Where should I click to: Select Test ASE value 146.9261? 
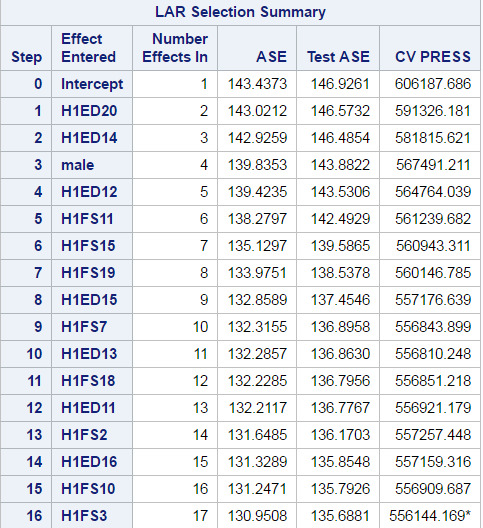point(340,84)
